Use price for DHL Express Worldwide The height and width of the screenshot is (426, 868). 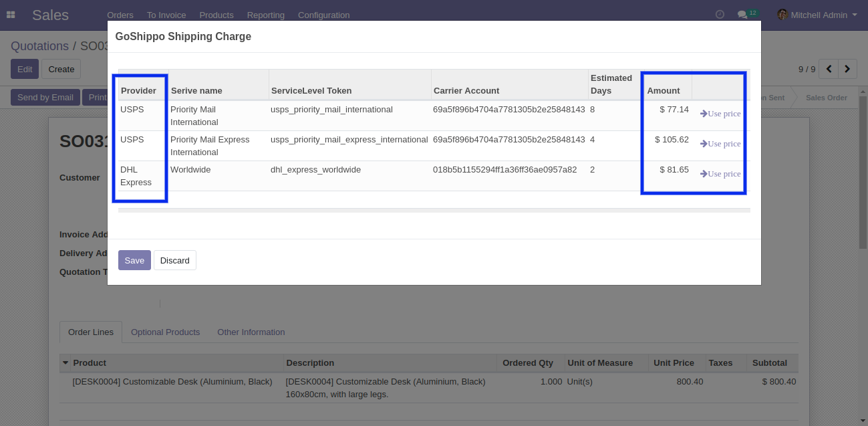720,174
